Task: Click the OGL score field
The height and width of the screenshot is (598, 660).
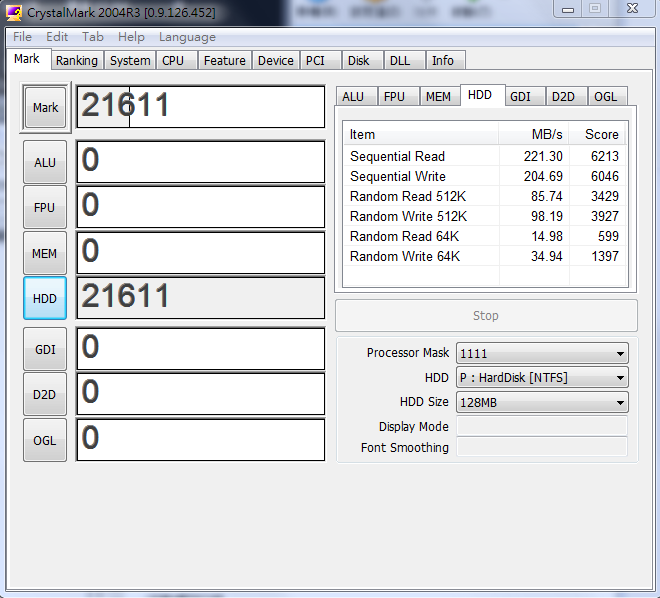Action: 201,440
